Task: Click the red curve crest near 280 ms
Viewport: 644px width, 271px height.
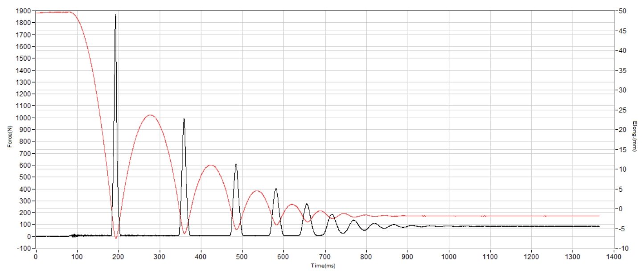Action: coord(150,115)
